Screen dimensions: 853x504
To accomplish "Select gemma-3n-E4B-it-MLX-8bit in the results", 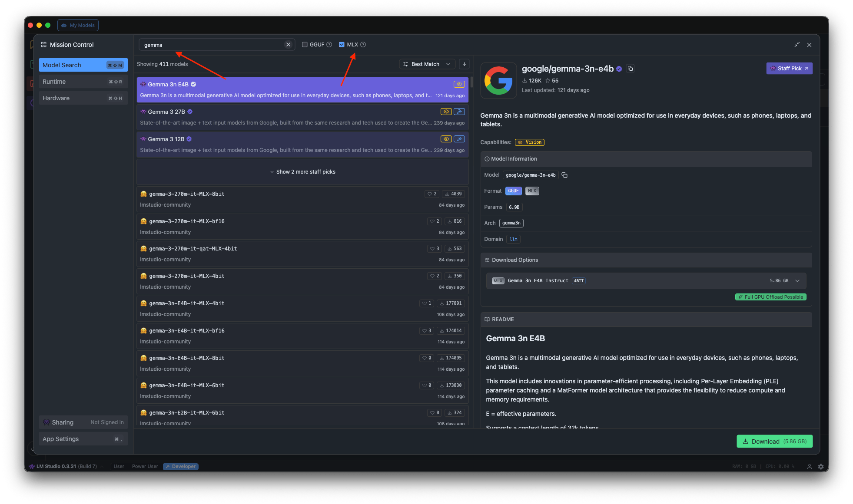I will coord(302,363).
